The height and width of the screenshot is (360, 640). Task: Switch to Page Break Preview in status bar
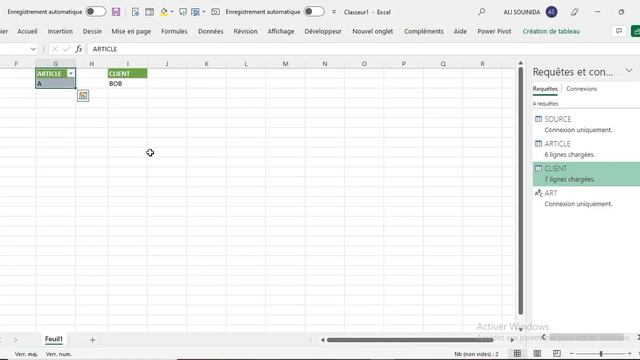(x=557, y=353)
